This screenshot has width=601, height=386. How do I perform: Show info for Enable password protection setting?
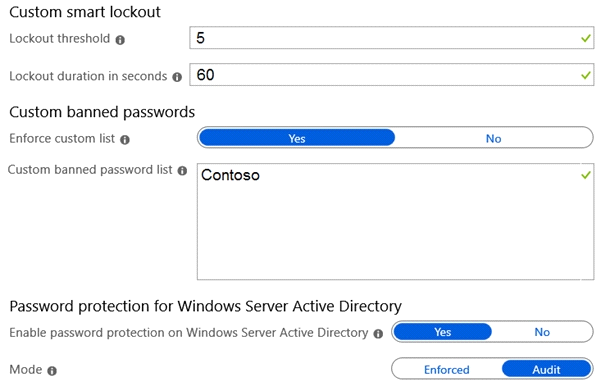(378, 334)
